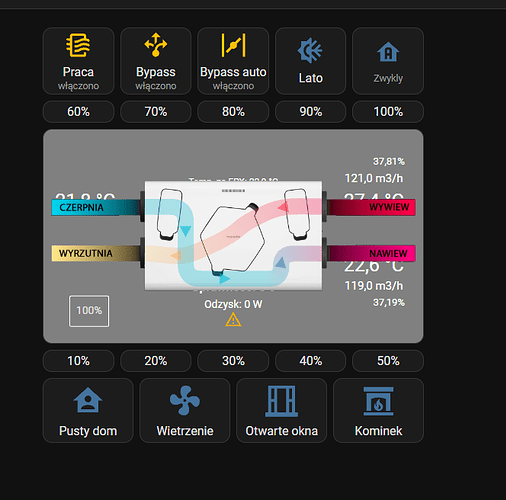Click the boxed 100% value in diagram
The width and height of the screenshot is (506, 500).
pyautogui.click(x=89, y=311)
